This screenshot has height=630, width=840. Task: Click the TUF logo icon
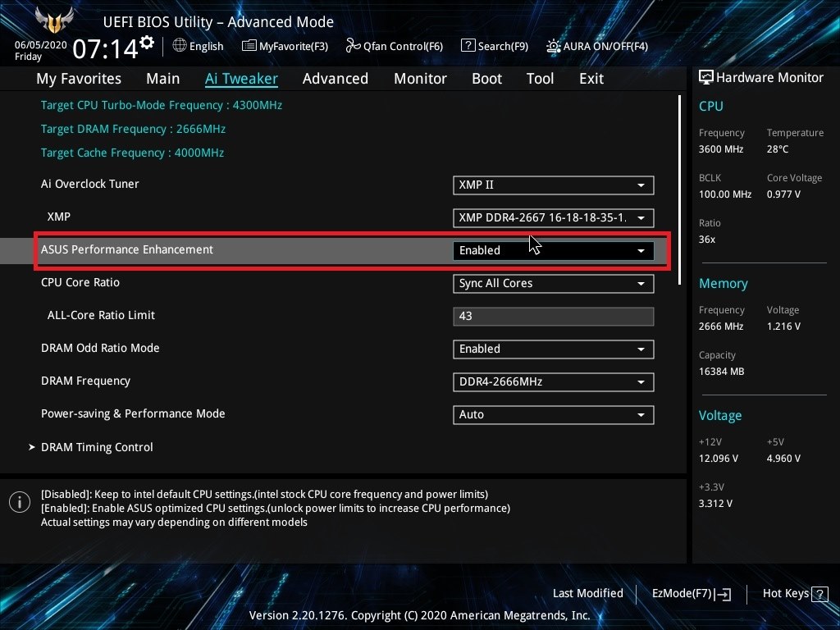pos(53,21)
